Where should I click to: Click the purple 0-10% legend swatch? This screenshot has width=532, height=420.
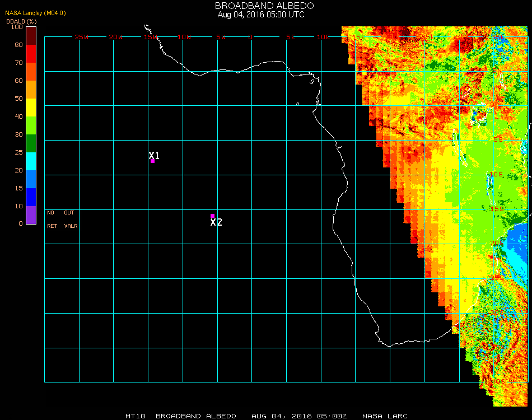tap(31, 215)
